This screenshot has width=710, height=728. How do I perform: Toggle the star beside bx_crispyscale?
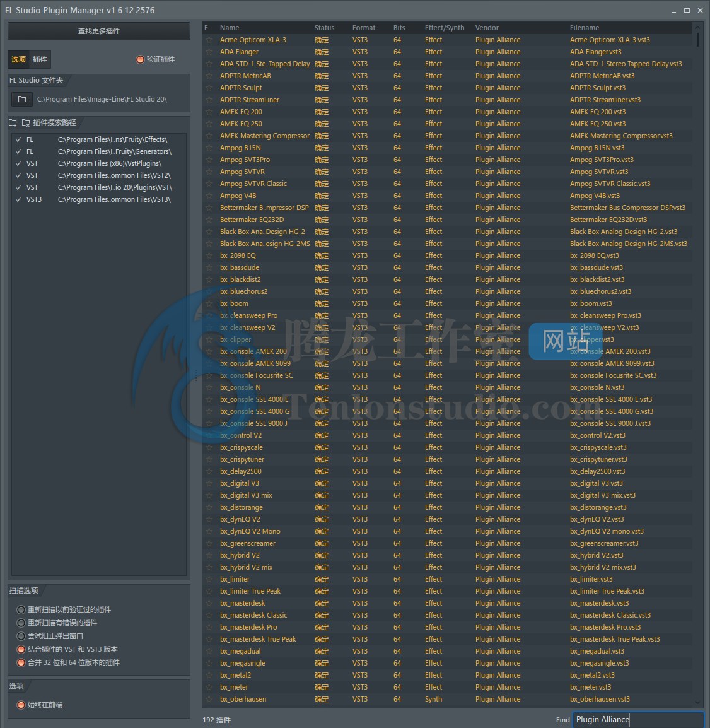pyautogui.click(x=209, y=447)
